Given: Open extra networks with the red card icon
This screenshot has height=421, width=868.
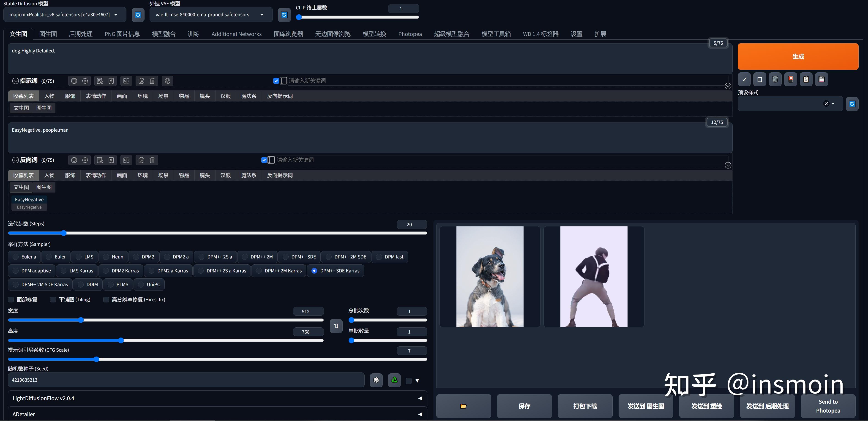Looking at the screenshot, I should (791, 79).
